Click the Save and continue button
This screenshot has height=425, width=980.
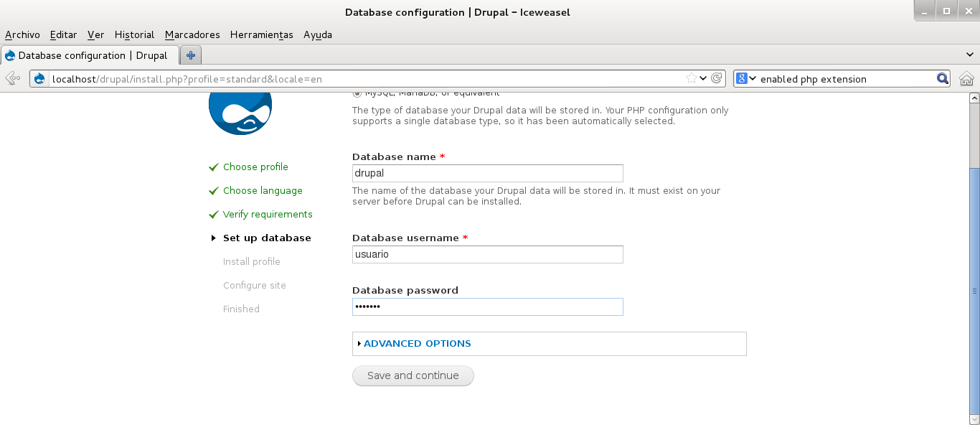click(413, 375)
